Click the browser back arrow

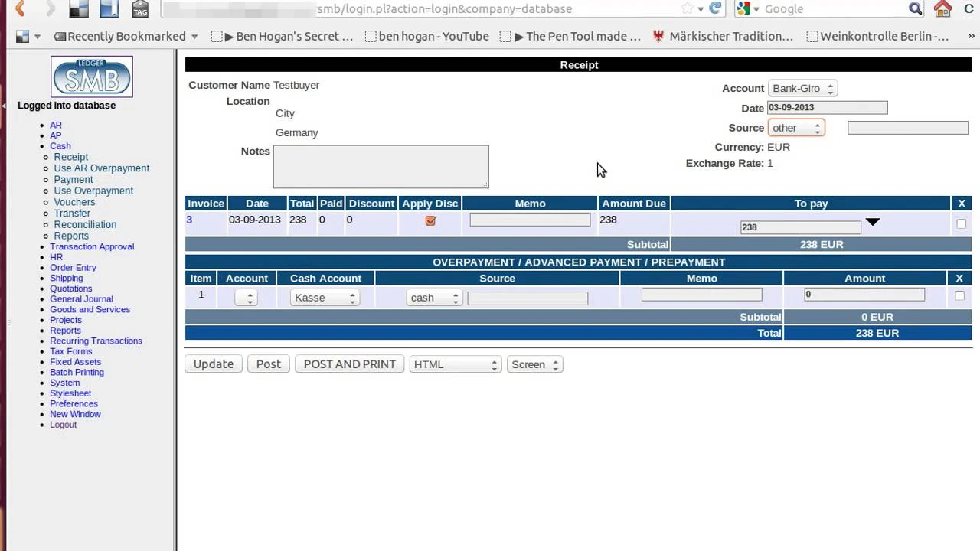pyautogui.click(x=21, y=8)
